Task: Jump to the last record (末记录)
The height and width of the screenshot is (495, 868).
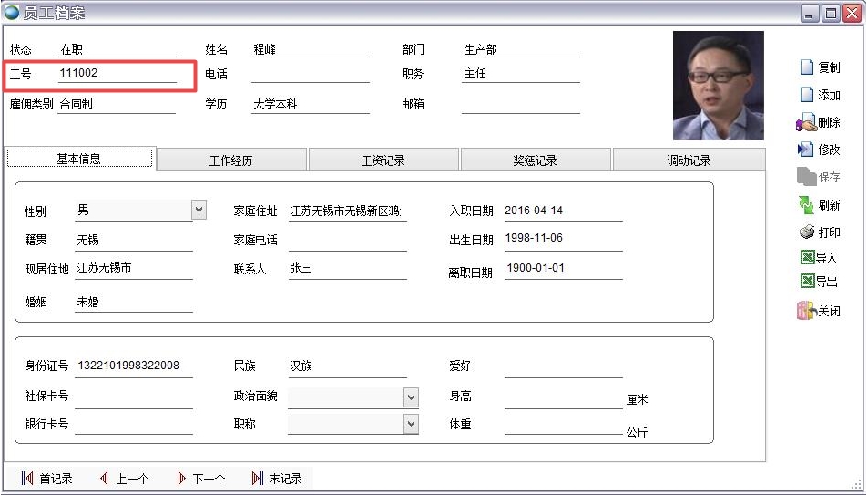Action: coord(276,479)
